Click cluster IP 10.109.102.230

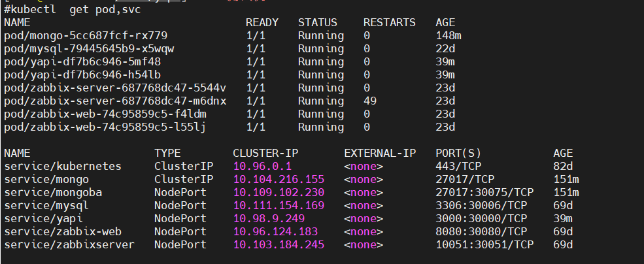click(279, 193)
